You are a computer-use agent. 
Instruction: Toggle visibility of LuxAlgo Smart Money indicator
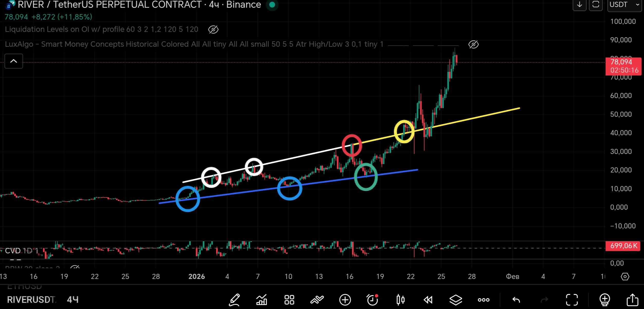click(473, 44)
